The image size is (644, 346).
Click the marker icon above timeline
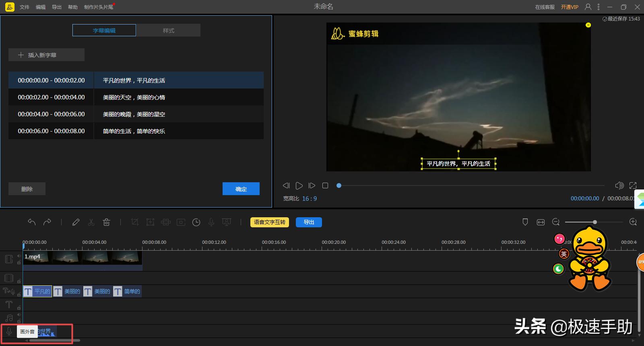tap(525, 222)
